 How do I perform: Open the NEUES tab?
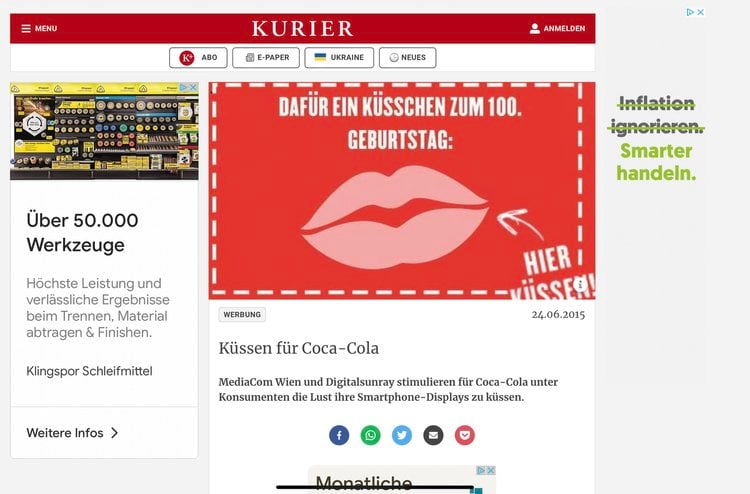pos(408,57)
